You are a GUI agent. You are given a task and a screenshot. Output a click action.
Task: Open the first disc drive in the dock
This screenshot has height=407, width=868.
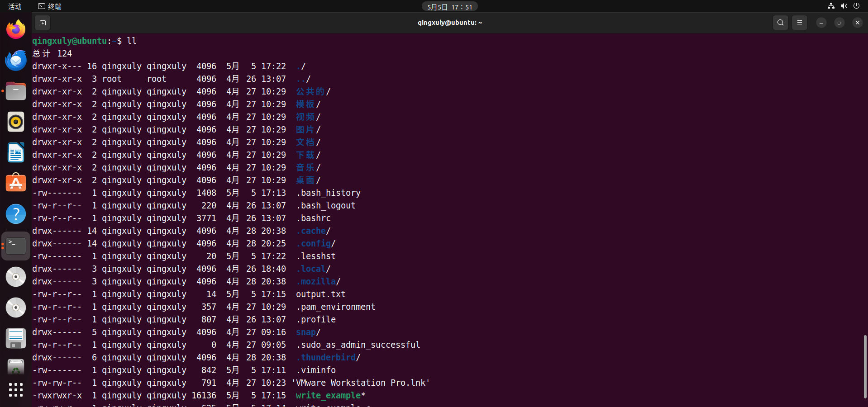click(16, 277)
